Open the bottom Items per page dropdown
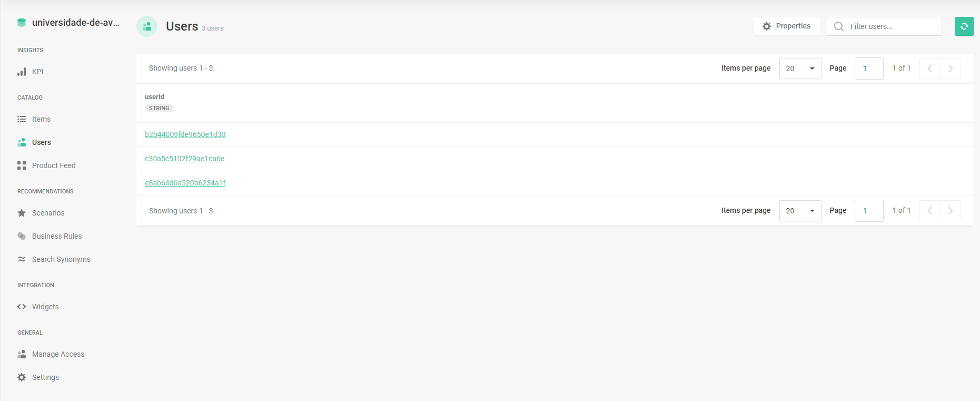The width and height of the screenshot is (980, 401). pos(800,210)
